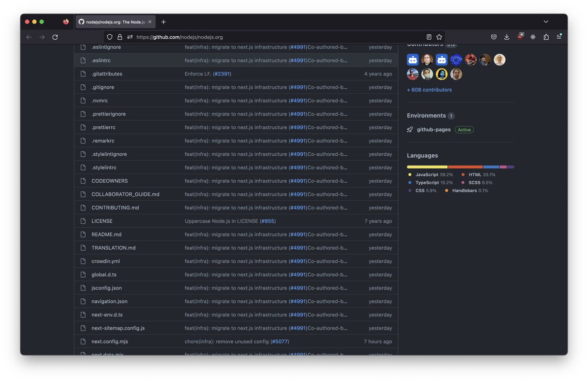The width and height of the screenshot is (588, 382).
Task: Open the .gitignore file
Action: point(103,88)
